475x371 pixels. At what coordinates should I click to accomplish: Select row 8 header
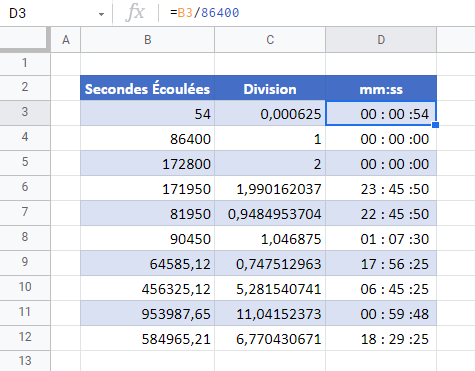coord(25,238)
